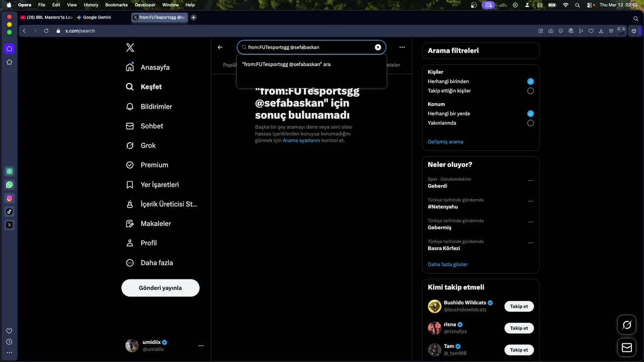The height and width of the screenshot is (362, 644).
Task: Open Grok from sidebar
Action: click(141, 145)
